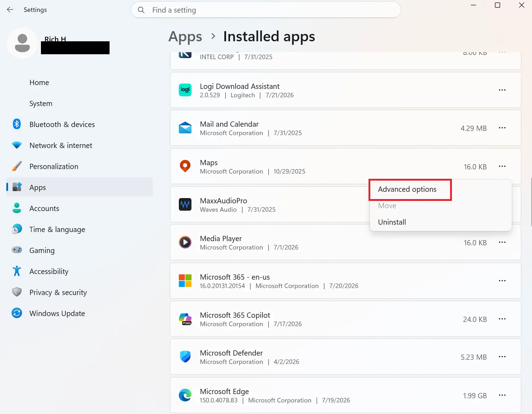Click the Microsoft 365 four-color logo icon
Screen dimensions: 532x414
point(185,281)
